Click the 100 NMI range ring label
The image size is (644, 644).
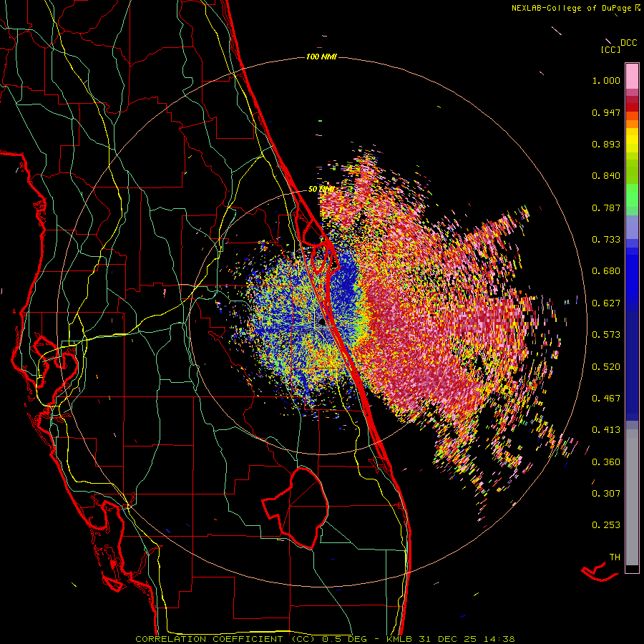pyautogui.click(x=321, y=57)
